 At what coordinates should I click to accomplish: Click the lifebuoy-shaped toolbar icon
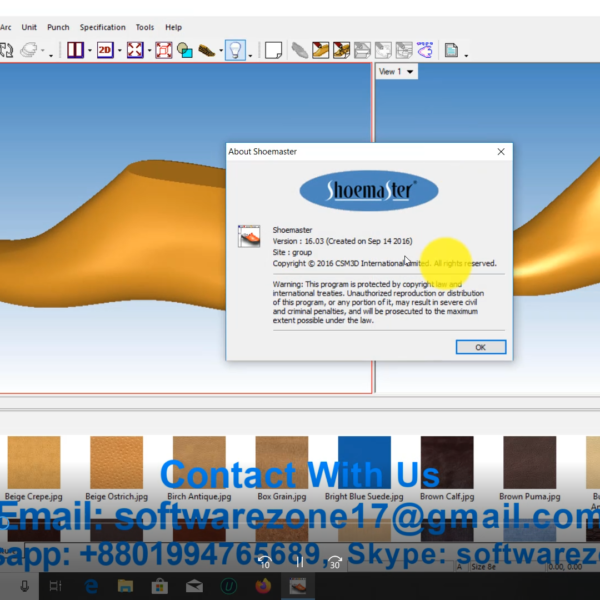click(x=163, y=50)
